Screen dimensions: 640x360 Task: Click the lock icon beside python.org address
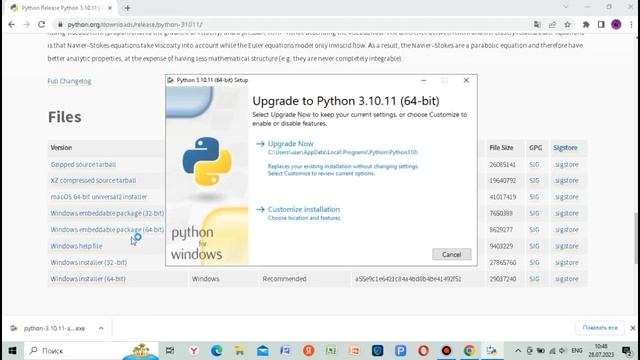tap(60, 24)
